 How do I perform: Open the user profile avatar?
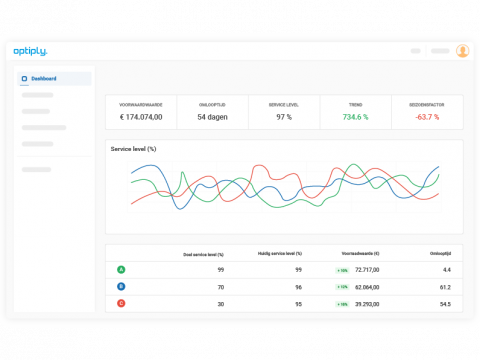[463, 51]
